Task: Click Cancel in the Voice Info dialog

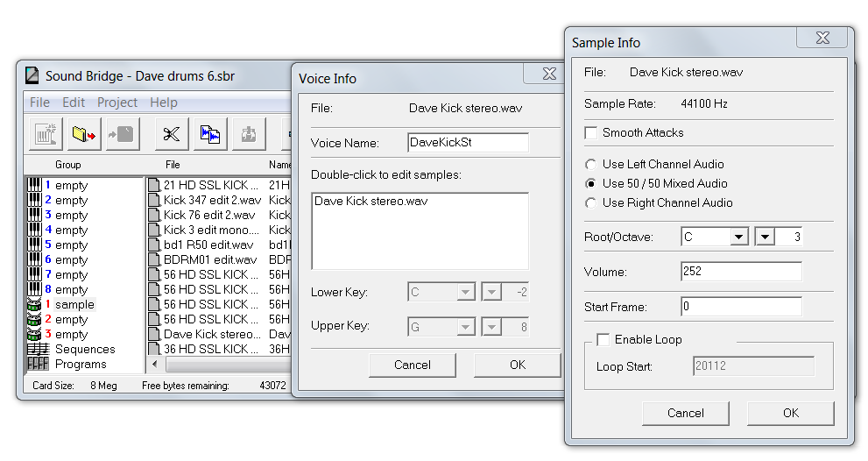Action: pyautogui.click(x=412, y=365)
